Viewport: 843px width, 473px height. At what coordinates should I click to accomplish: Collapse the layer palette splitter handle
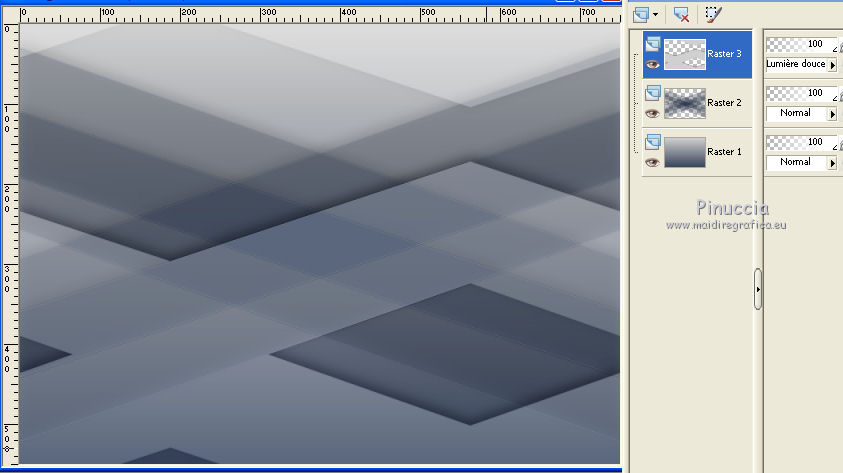pyautogui.click(x=758, y=289)
